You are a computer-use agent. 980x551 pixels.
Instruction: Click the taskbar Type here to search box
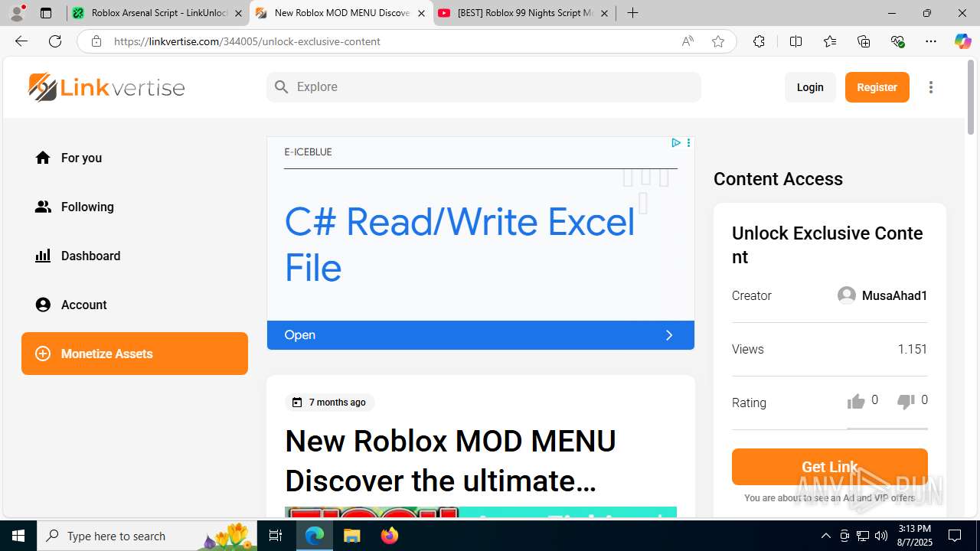[x=149, y=536]
